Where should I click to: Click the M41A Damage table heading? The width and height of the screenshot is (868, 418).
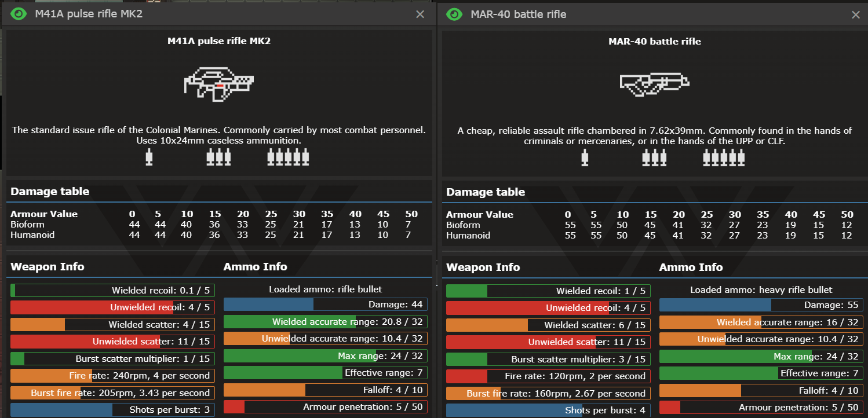(50, 192)
